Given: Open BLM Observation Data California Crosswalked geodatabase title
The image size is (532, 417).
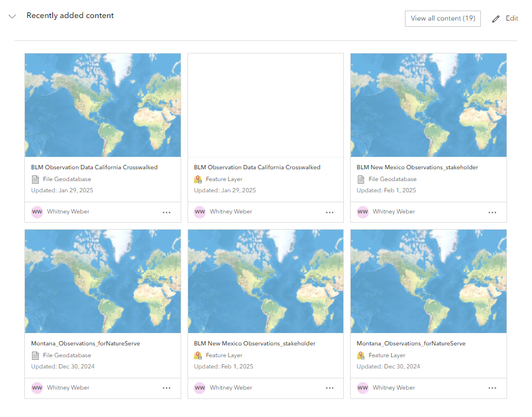Looking at the screenshot, I should tap(94, 167).
